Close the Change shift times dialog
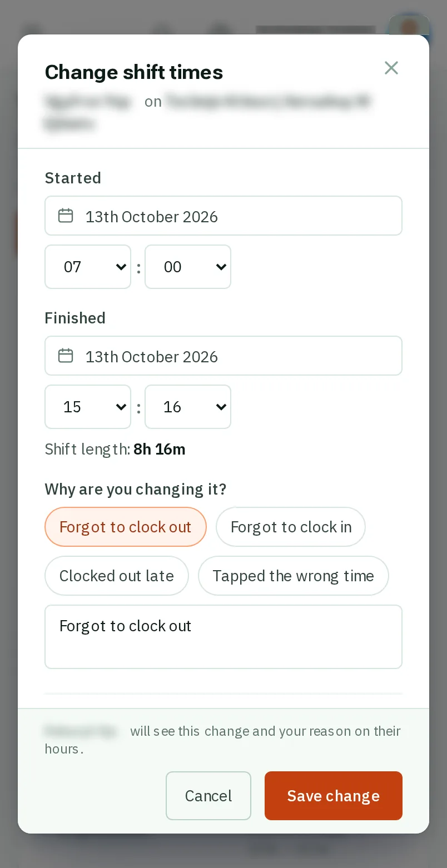 (x=391, y=68)
